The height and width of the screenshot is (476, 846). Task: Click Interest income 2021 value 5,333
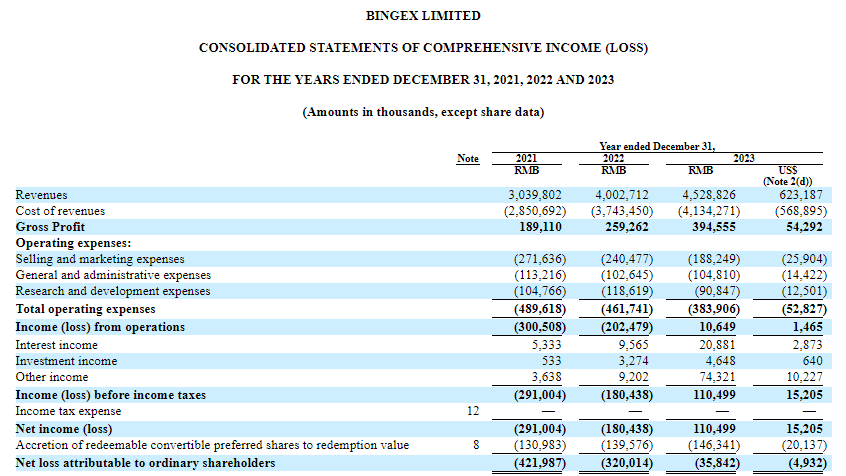[x=547, y=345]
